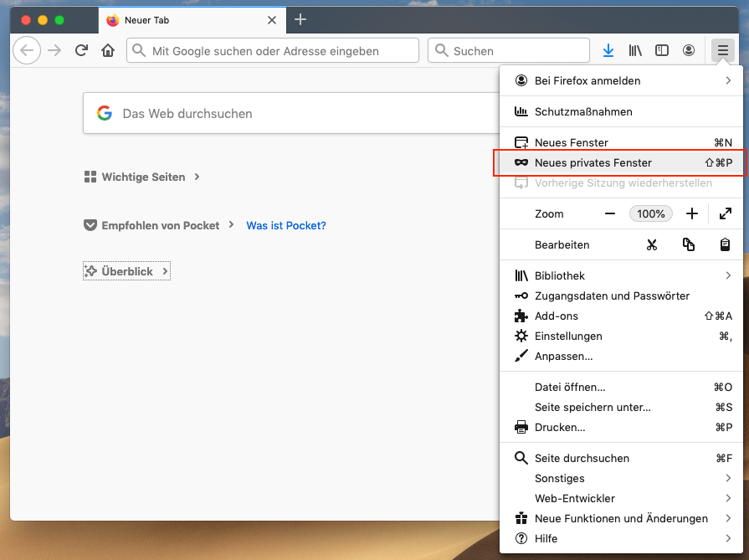Open the Was ist Pocket? link

[286, 225]
